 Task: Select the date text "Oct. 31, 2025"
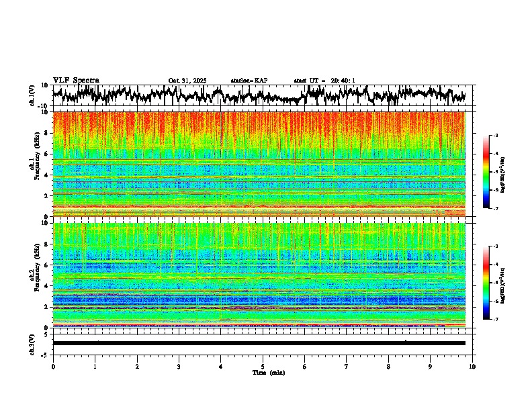click(187, 81)
